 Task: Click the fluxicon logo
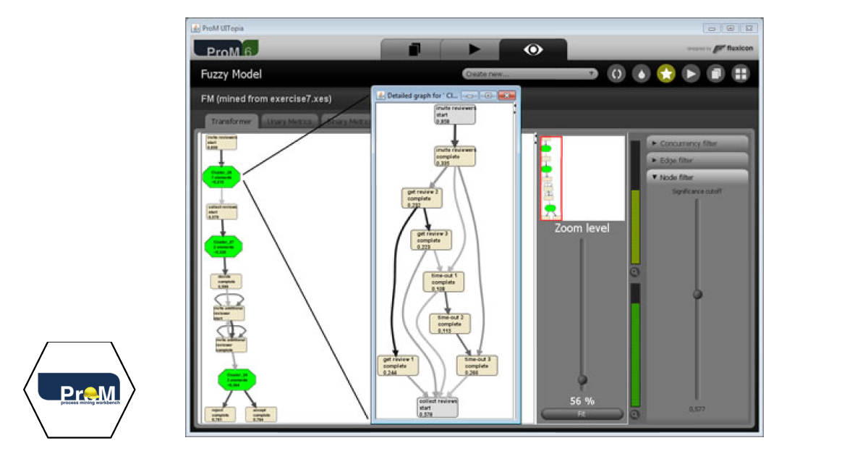click(x=733, y=49)
